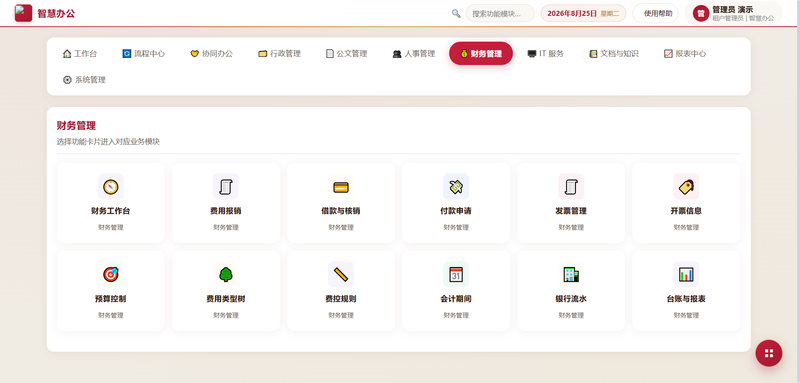Click the search magnifier icon
Image resolution: width=800 pixels, height=383 pixels.
pos(456,13)
